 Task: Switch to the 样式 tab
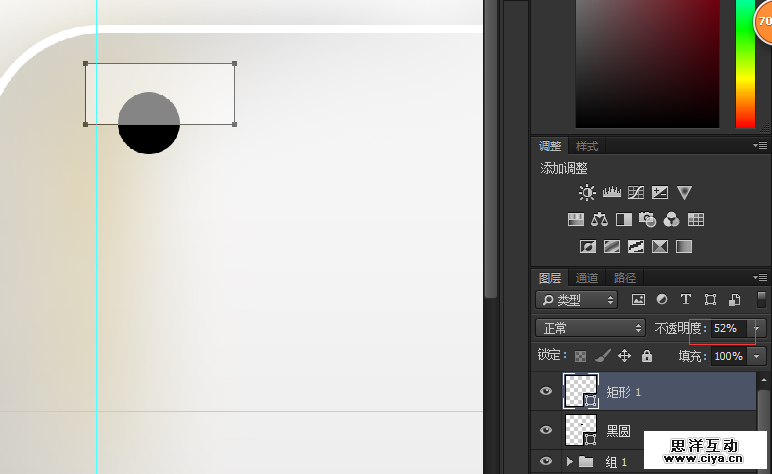coord(587,146)
